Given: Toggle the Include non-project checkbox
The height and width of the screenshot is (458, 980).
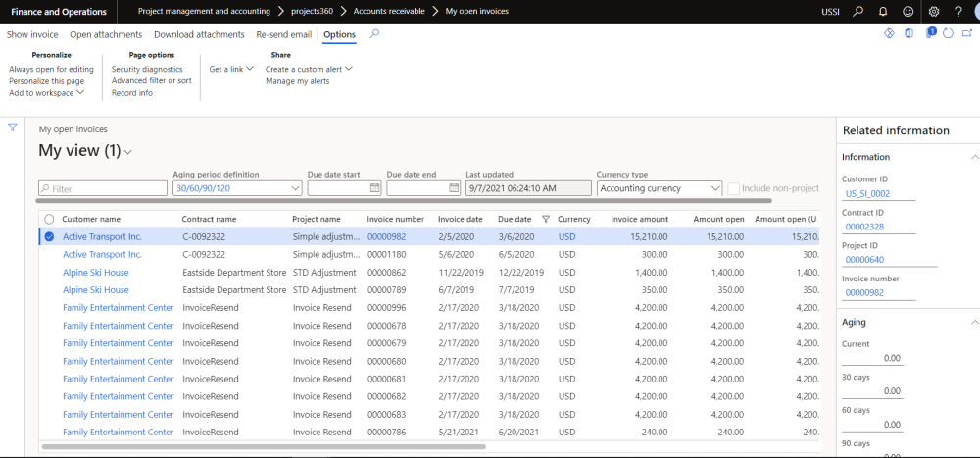Looking at the screenshot, I should 733,188.
